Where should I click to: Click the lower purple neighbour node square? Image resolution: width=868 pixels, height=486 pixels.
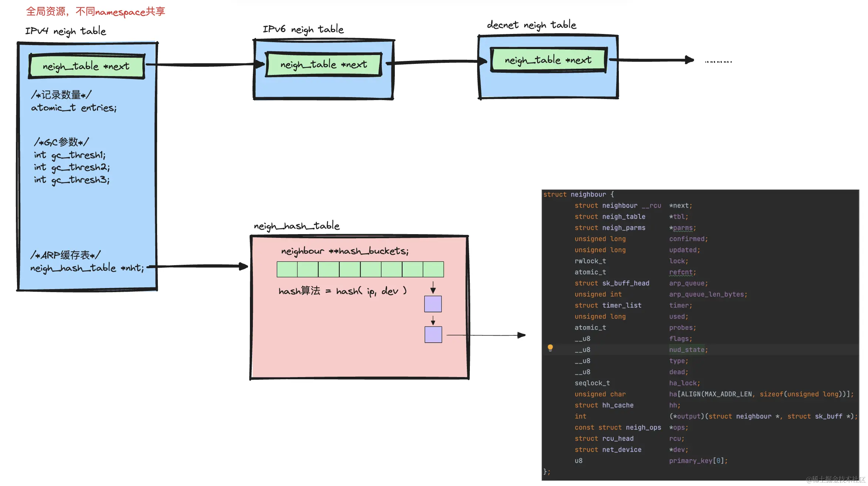[433, 335]
